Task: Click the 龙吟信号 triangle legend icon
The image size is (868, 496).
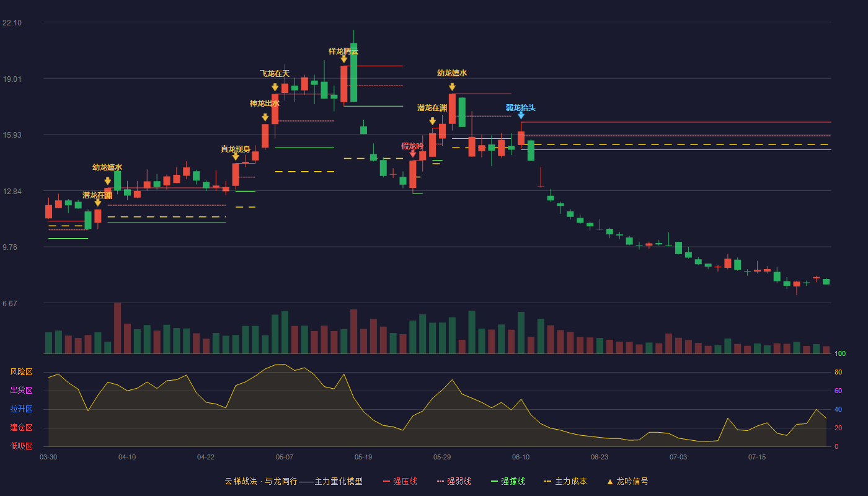Action: pos(610,481)
